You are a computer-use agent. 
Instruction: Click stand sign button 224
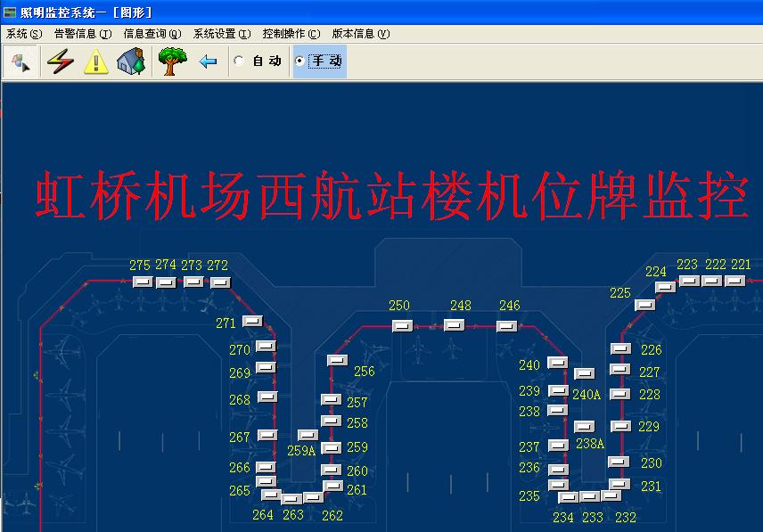tap(665, 287)
